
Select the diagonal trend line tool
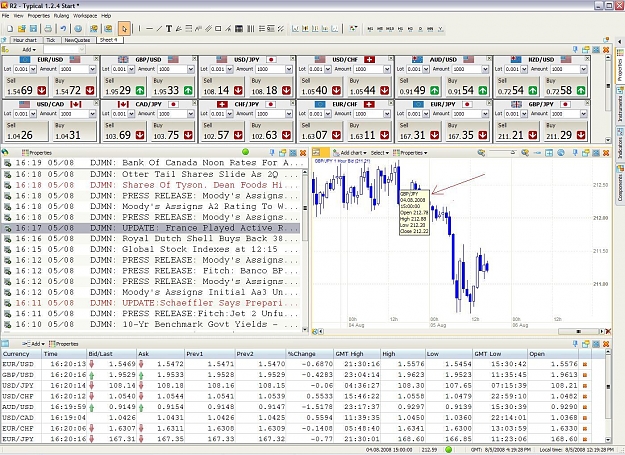pos(159,29)
